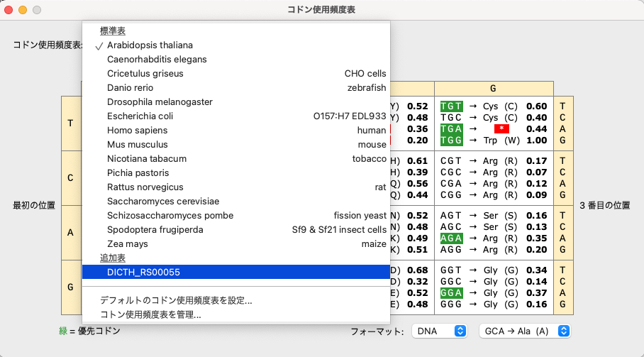The image size is (644, 357).
Task: Click first-position C row header
Action: (x=71, y=178)
